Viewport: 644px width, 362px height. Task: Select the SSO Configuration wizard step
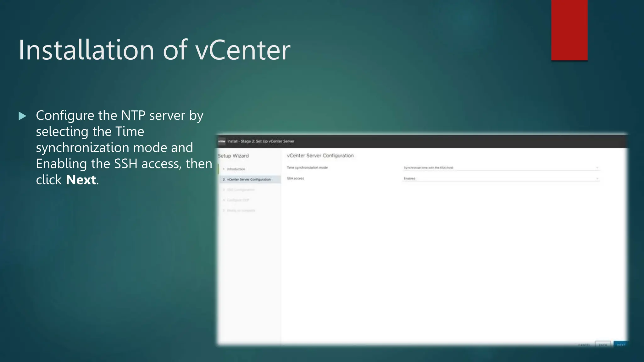pos(250,190)
